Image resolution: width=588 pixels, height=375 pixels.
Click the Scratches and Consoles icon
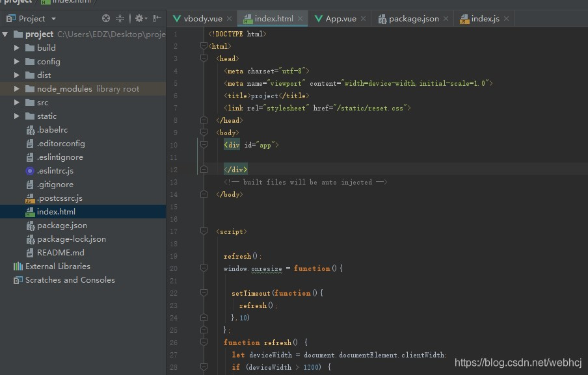[18, 280]
